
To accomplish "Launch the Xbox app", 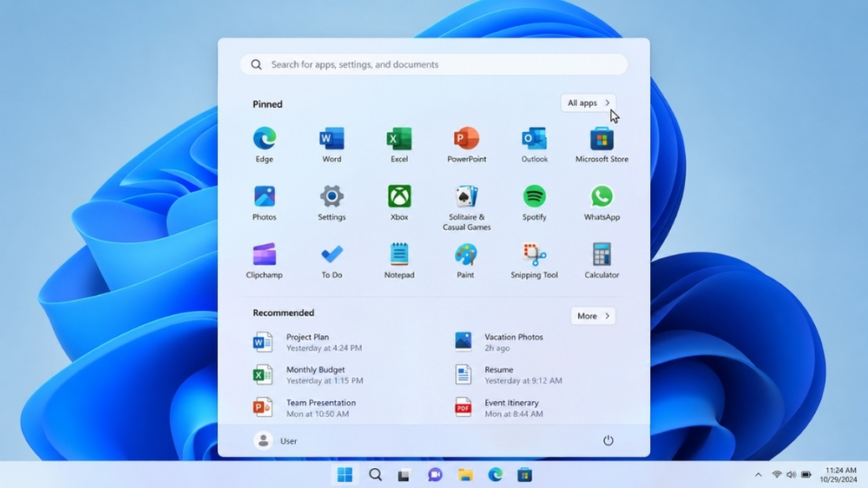I will [399, 202].
